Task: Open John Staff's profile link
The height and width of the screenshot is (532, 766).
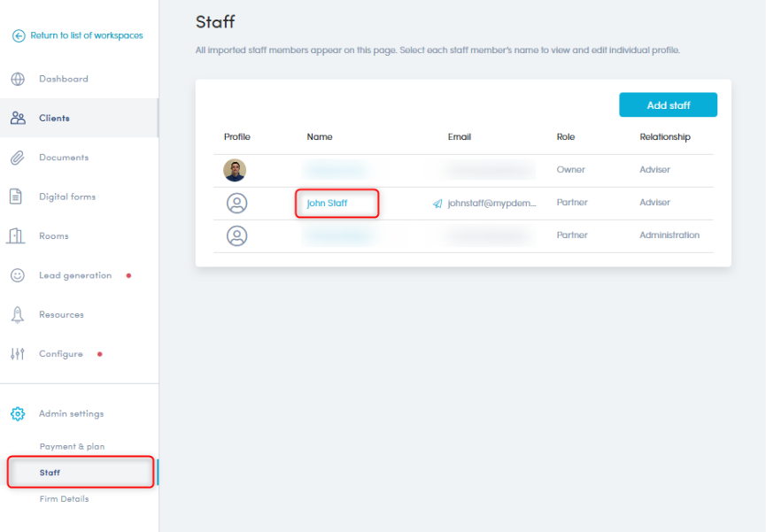Action: pyautogui.click(x=327, y=204)
